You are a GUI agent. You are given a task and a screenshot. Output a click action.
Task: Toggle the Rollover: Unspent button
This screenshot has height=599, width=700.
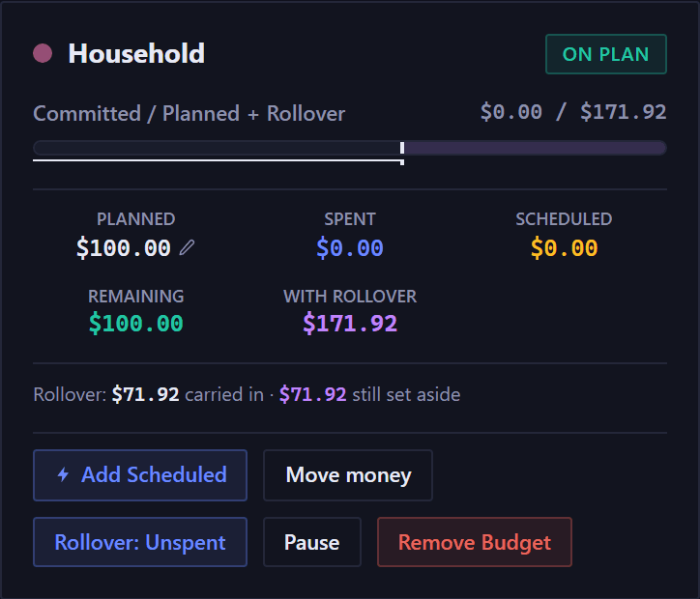140,542
